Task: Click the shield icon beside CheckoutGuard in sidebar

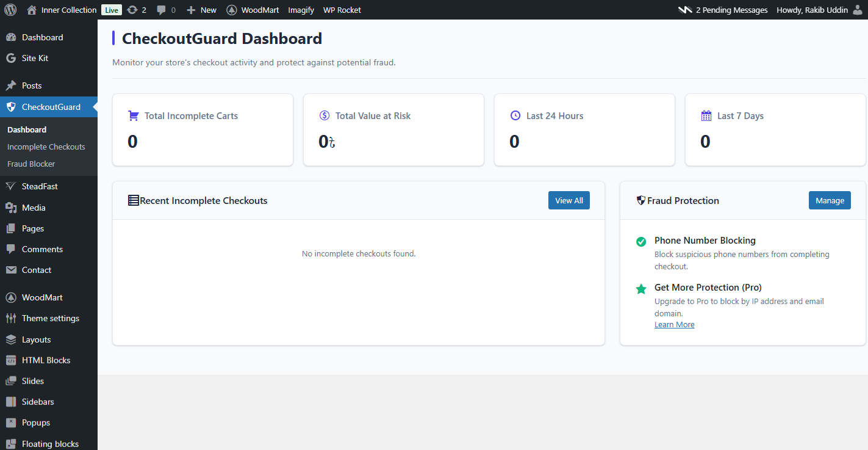Action: point(11,107)
